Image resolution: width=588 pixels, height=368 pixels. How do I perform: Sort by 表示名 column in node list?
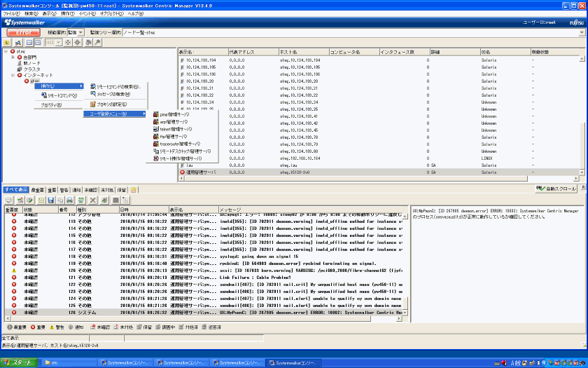[203, 52]
